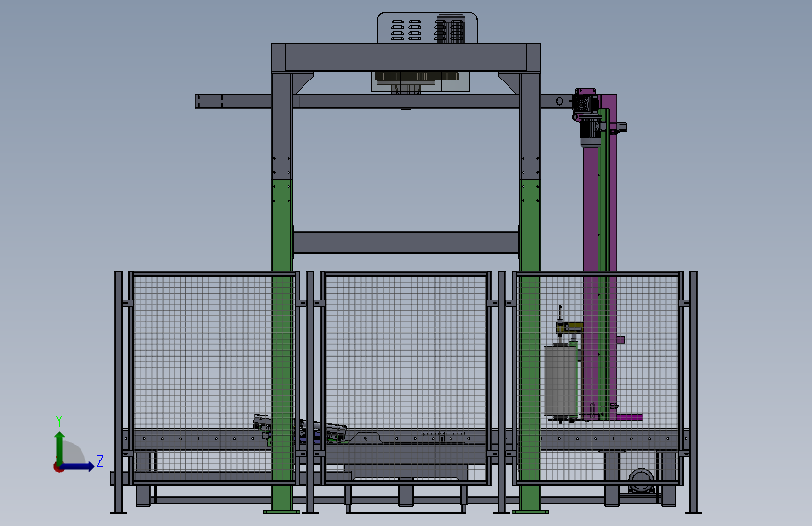The width and height of the screenshot is (812, 526).
Task: Click the blue Z axis of the orientation triad
Action: tap(77, 466)
